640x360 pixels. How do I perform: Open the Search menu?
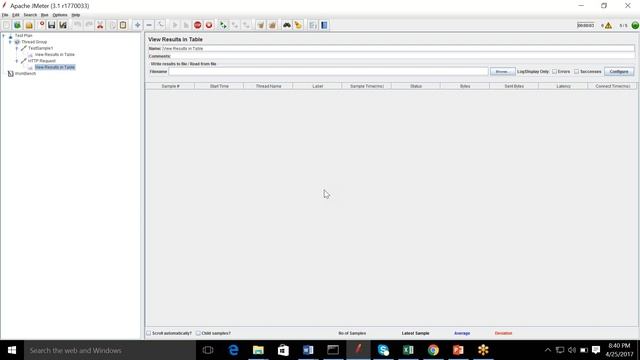pyautogui.click(x=30, y=15)
